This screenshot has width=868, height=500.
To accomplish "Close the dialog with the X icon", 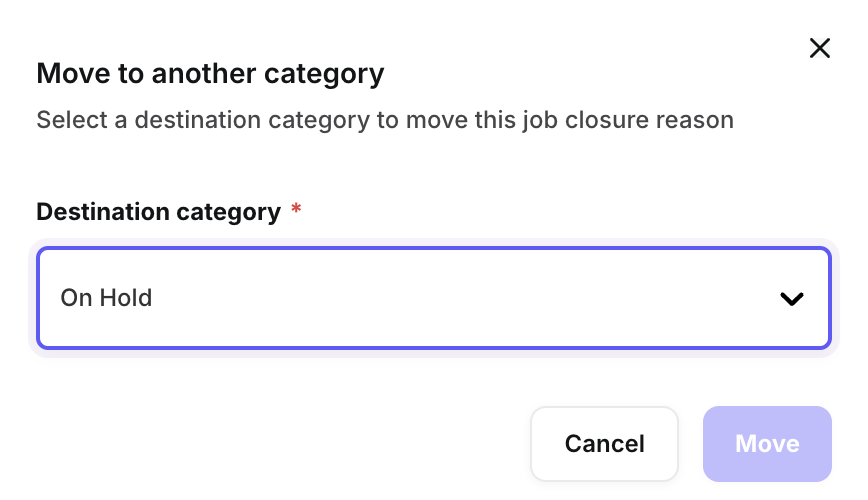I will (x=820, y=48).
